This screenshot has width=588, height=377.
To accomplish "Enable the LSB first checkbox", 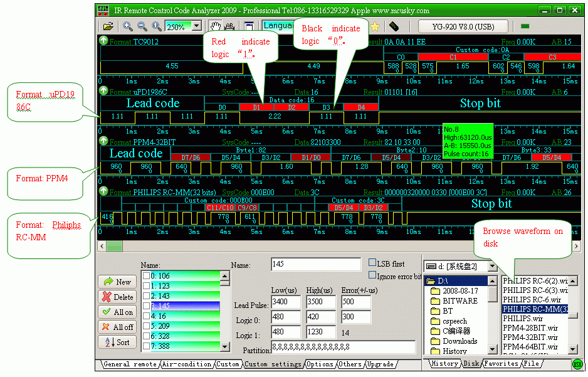I will click(372, 263).
